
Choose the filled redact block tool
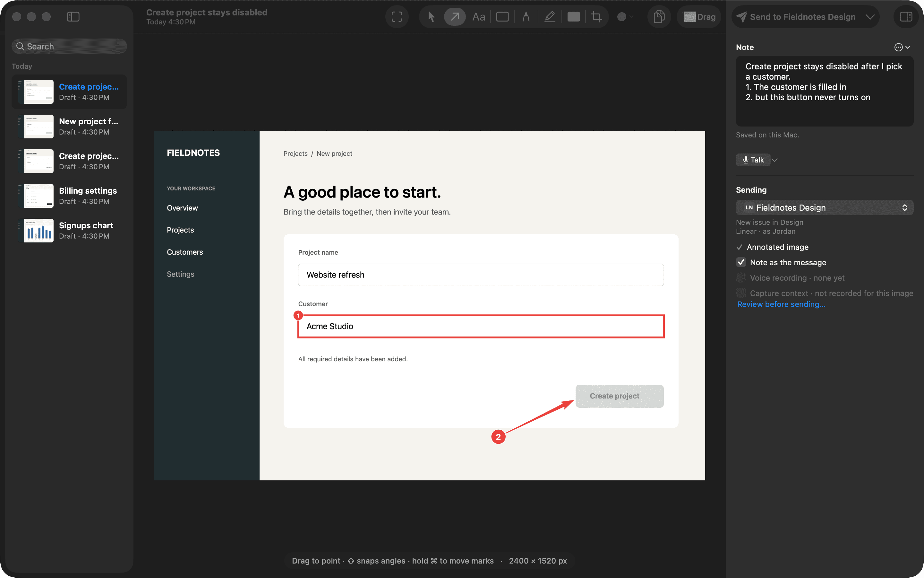[x=573, y=17]
